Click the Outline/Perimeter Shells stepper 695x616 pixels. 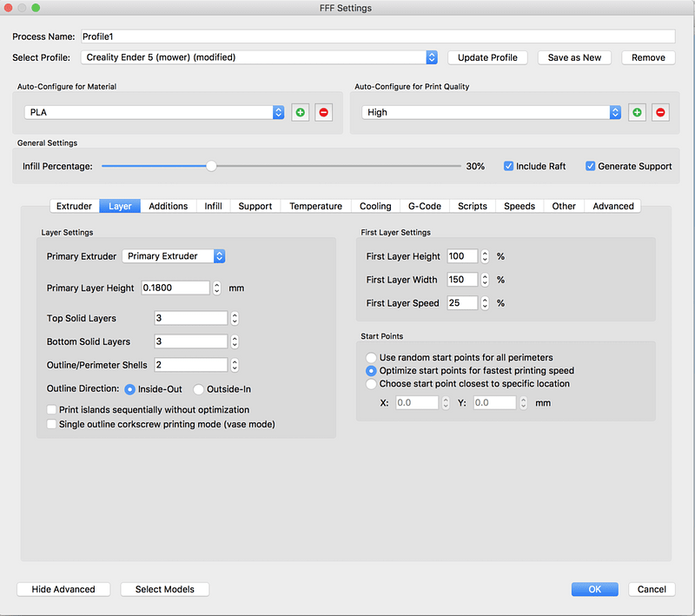click(x=235, y=365)
